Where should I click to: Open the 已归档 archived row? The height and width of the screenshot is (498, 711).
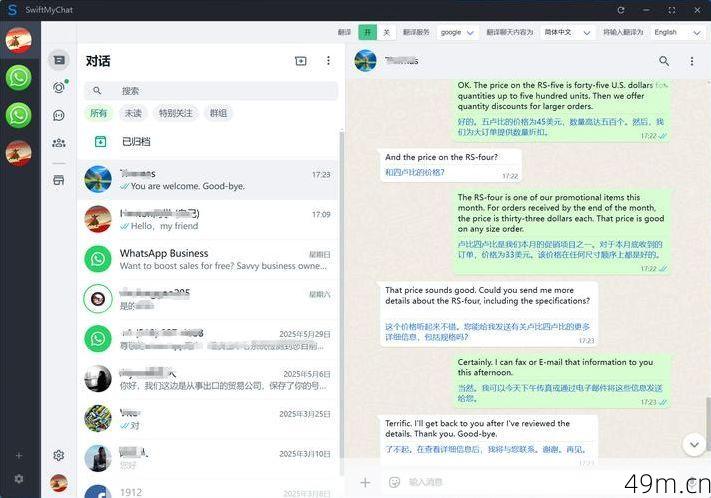tap(208, 142)
